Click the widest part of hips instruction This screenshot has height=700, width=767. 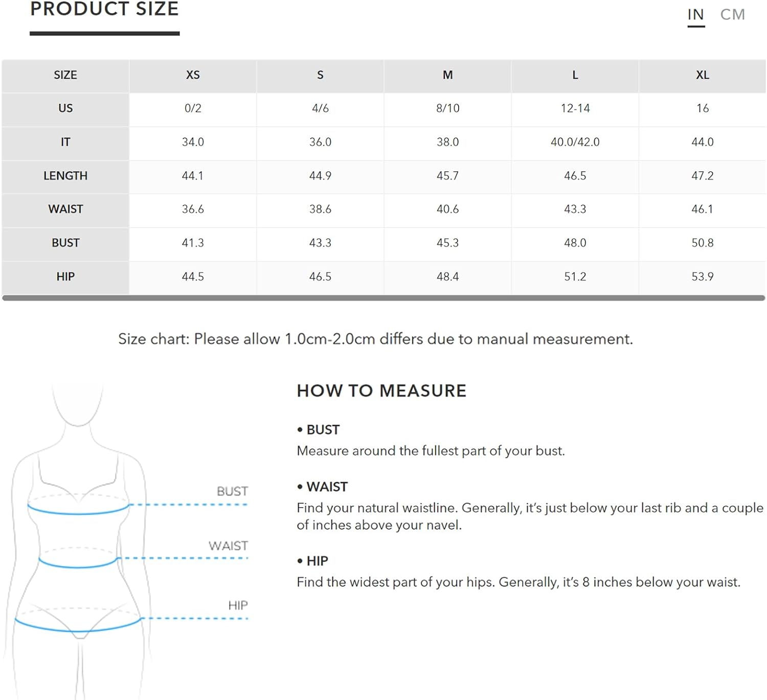[518, 582]
